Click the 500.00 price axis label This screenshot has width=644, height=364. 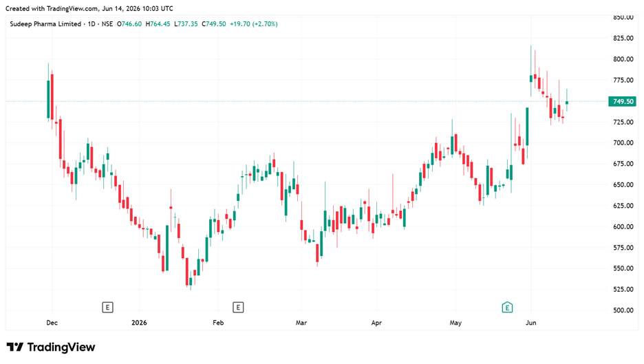point(623,310)
